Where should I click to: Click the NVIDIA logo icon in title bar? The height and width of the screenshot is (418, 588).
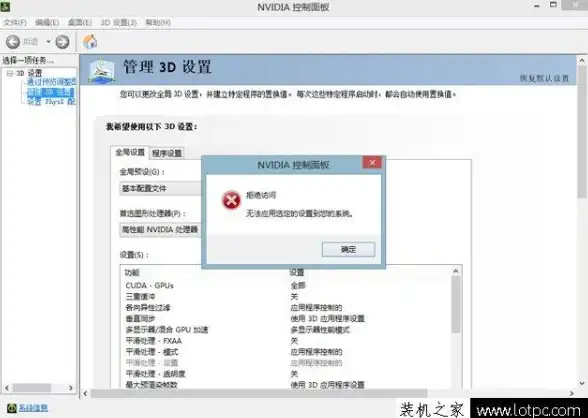point(5,6)
